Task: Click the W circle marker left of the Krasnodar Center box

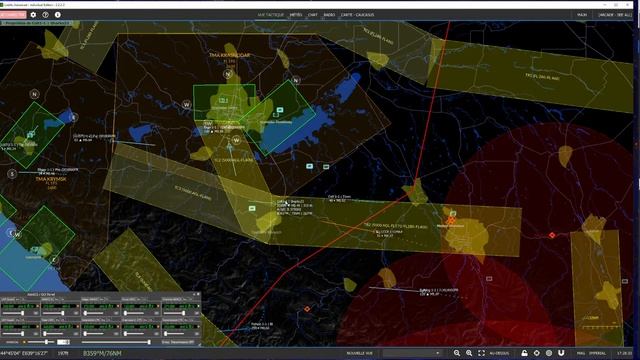Action: tap(187, 104)
